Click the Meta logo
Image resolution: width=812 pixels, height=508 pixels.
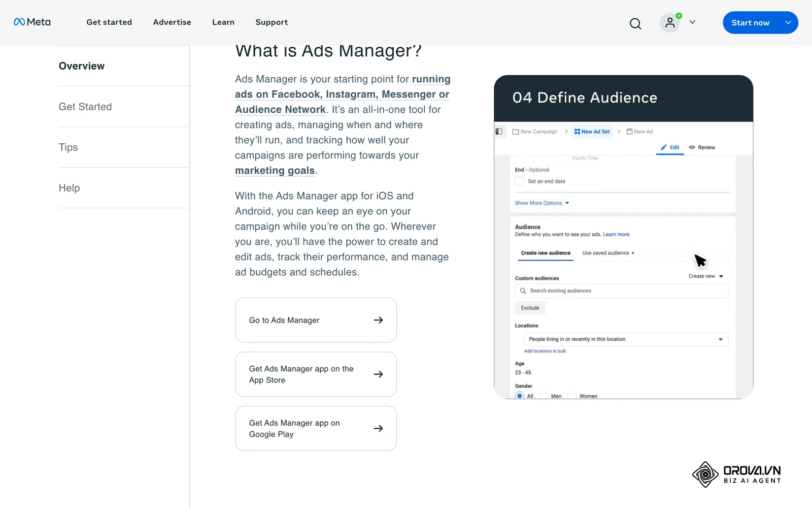(x=32, y=22)
